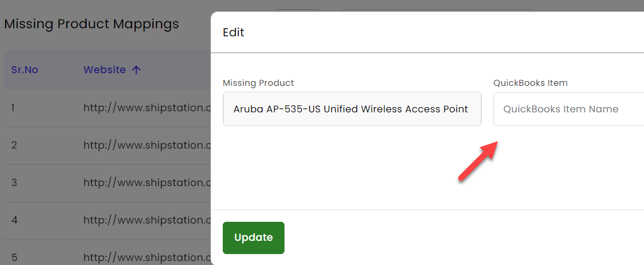Click the Edit dialog title
The image size is (644, 265).
(x=233, y=32)
